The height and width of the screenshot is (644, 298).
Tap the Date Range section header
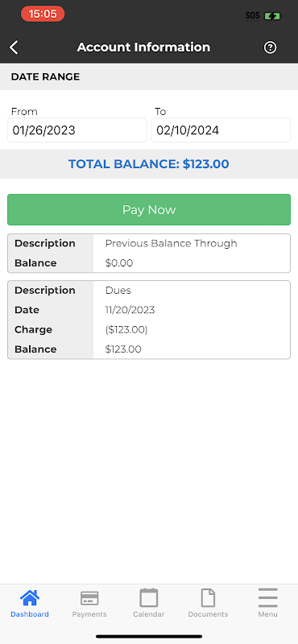(46, 76)
